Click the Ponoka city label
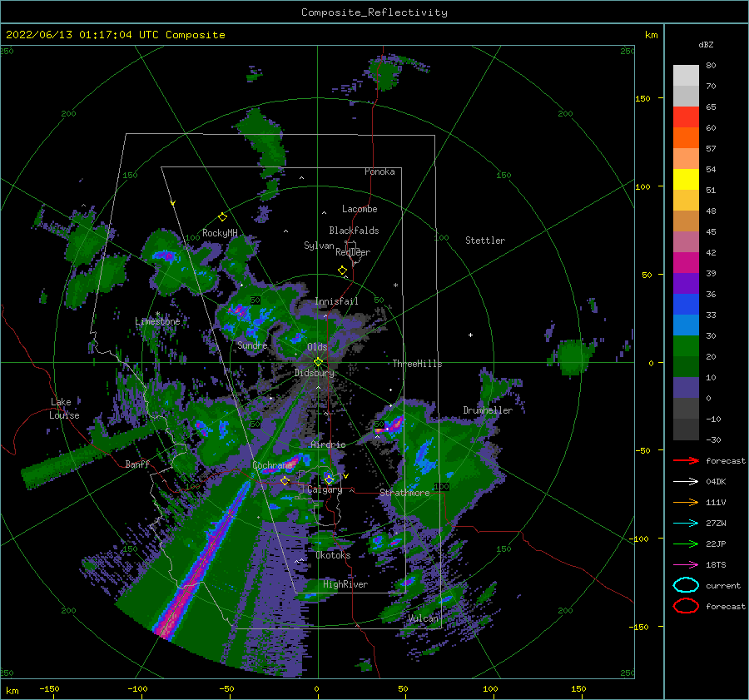This screenshot has width=749, height=700. tap(379, 171)
